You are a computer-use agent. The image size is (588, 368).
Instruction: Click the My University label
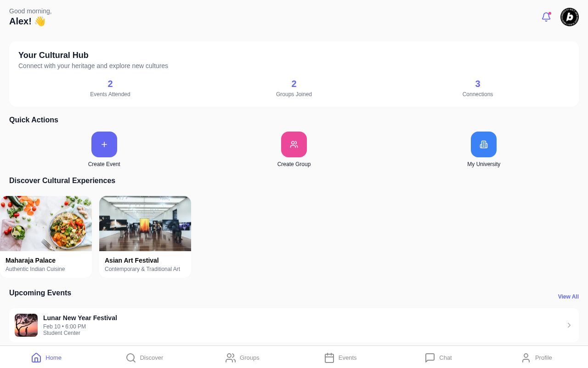pos(484,164)
